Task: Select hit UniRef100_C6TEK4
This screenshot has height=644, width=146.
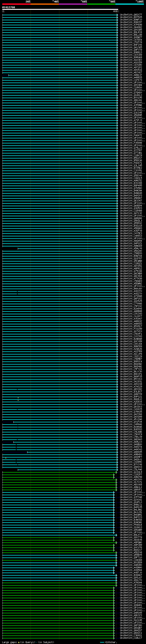Action: pyautogui.click(x=131, y=40)
